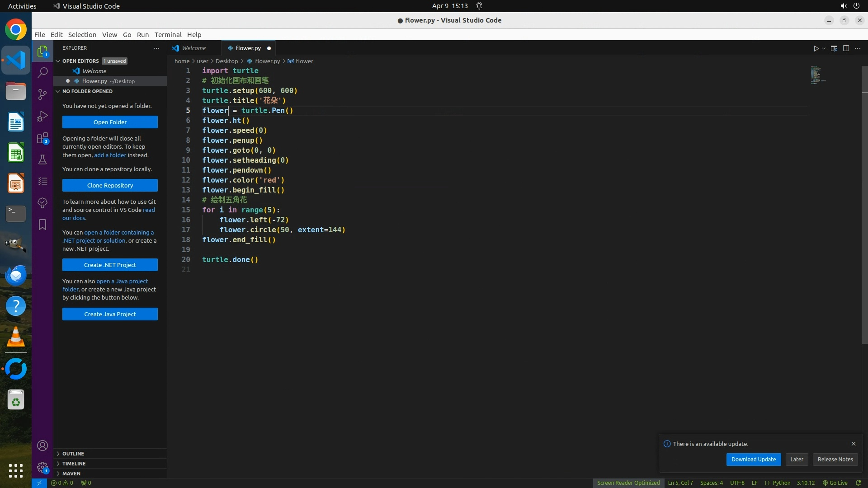Image resolution: width=868 pixels, height=488 pixels.
Task: Open the Accounts icon in activity bar
Action: click(x=42, y=446)
